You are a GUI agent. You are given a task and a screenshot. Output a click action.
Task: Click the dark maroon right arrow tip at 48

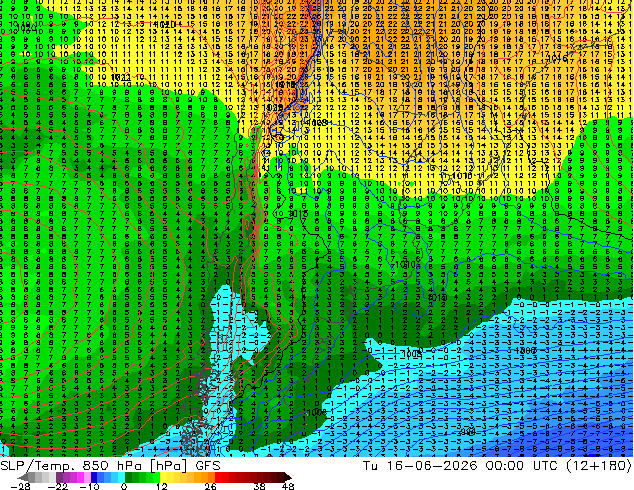(287, 477)
